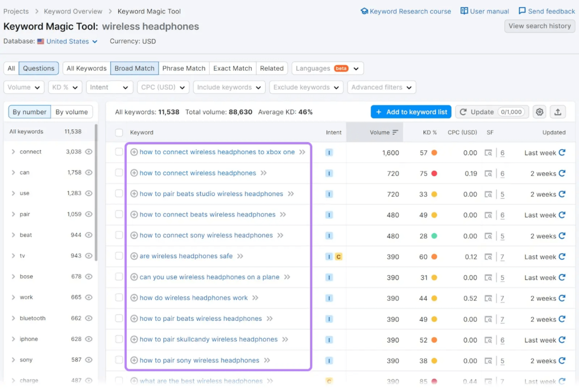579x392 pixels.
Task: Check the box for 'how to connect sony wireless headphones'
Action: tap(119, 236)
